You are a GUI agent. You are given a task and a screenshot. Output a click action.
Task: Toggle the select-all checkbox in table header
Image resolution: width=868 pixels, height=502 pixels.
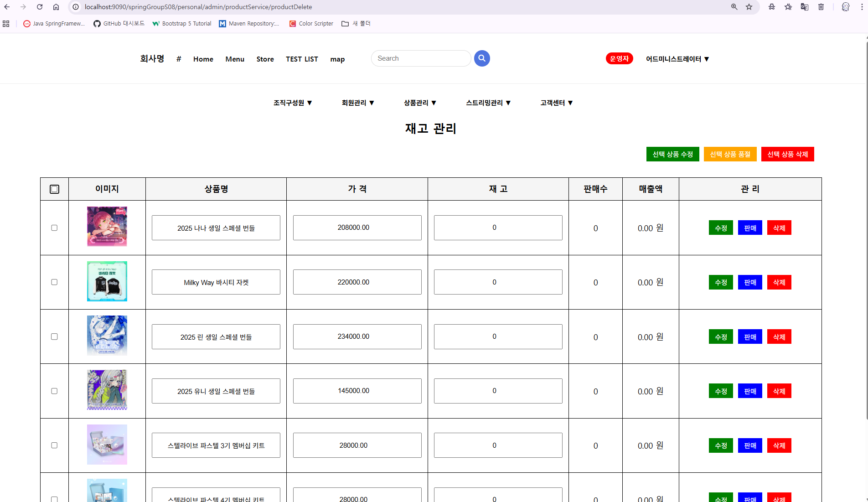54,189
